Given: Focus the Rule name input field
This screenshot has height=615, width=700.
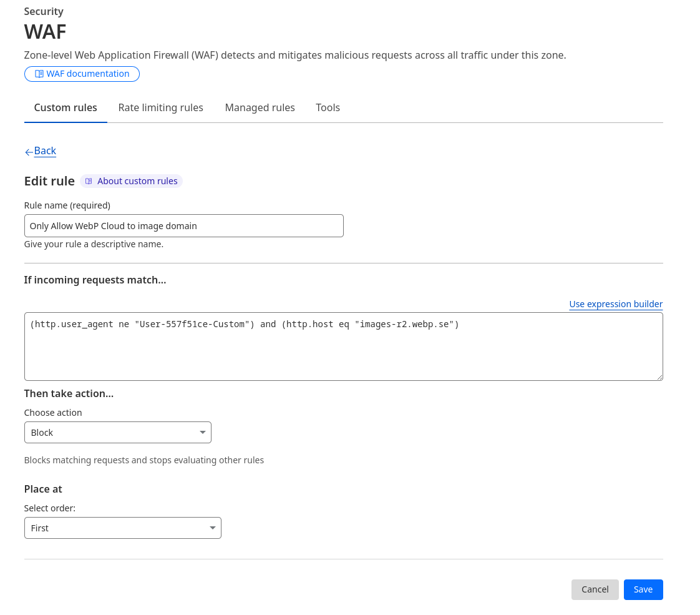Looking at the screenshot, I should [x=184, y=225].
